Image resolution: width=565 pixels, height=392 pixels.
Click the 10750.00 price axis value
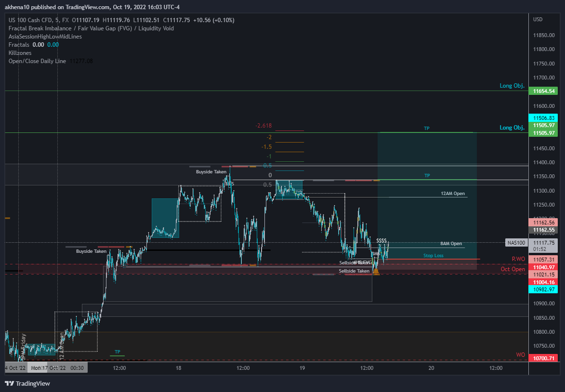click(x=544, y=346)
